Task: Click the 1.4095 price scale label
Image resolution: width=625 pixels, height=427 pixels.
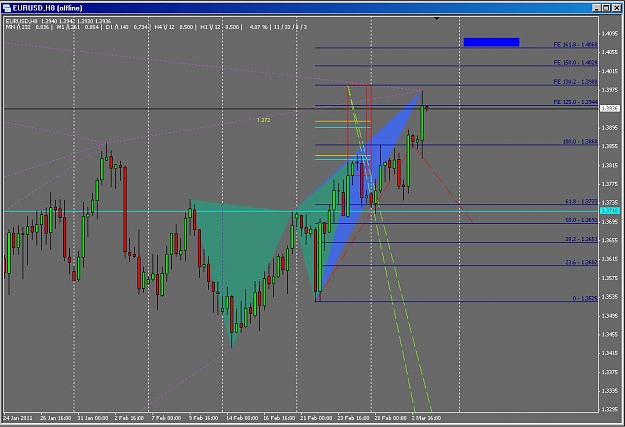Action: click(x=610, y=33)
